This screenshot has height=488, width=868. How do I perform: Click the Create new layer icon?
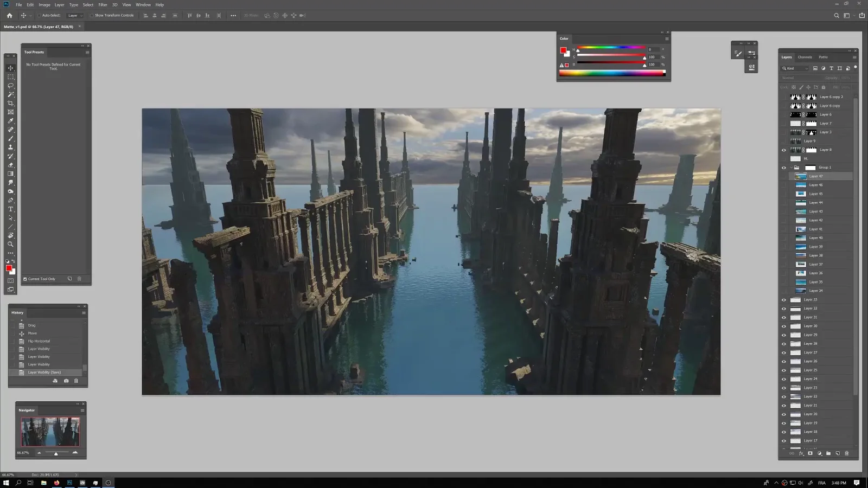click(839, 453)
